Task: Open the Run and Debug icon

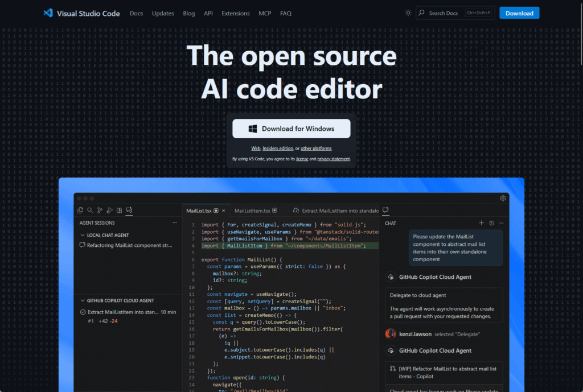Action: (x=109, y=211)
